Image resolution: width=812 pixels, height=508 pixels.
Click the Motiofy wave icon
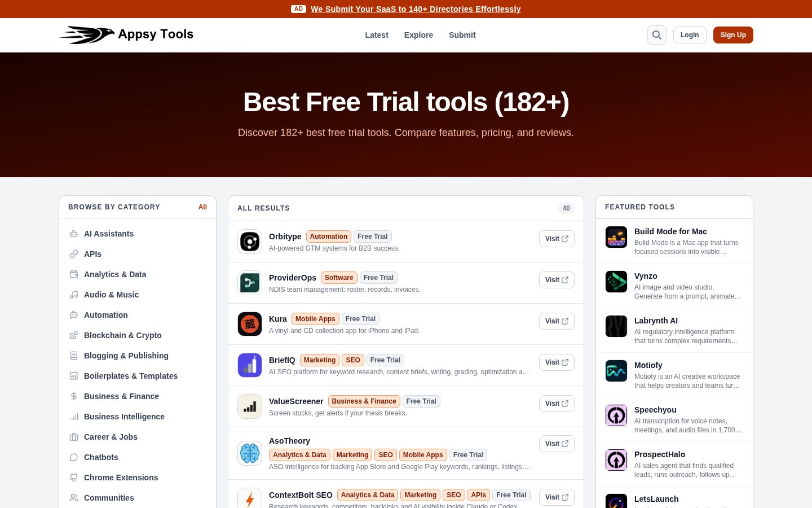[616, 371]
